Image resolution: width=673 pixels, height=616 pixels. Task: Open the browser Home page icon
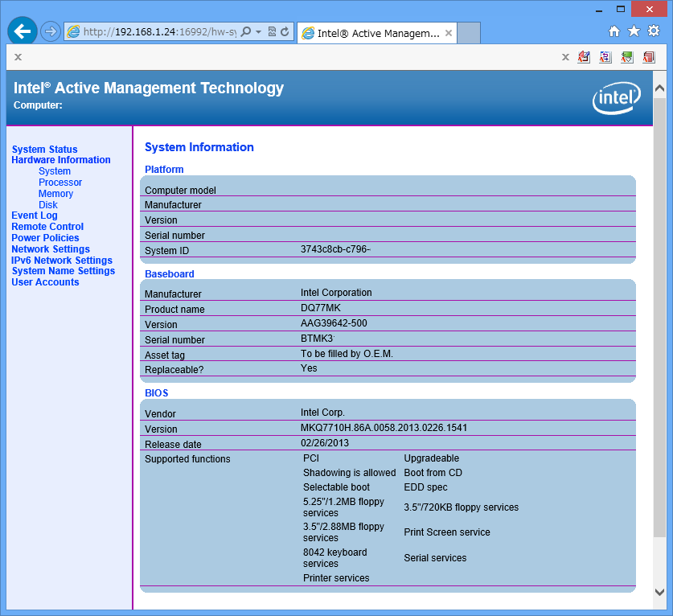pos(614,31)
